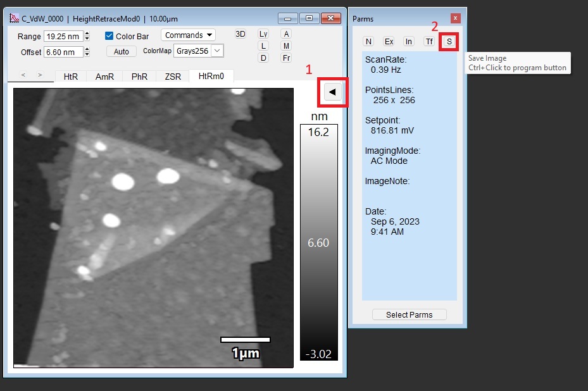
Task: Click the M button in the toolbar
Action: pyautogui.click(x=286, y=46)
